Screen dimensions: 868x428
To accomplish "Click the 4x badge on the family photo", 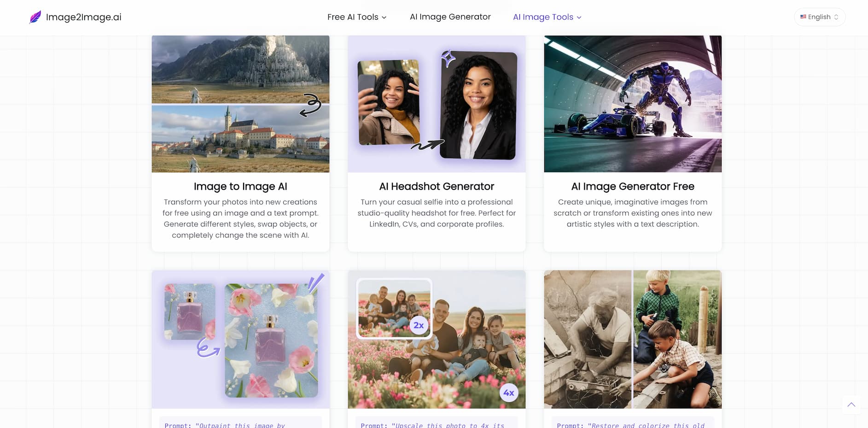I will tap(508, 393).
